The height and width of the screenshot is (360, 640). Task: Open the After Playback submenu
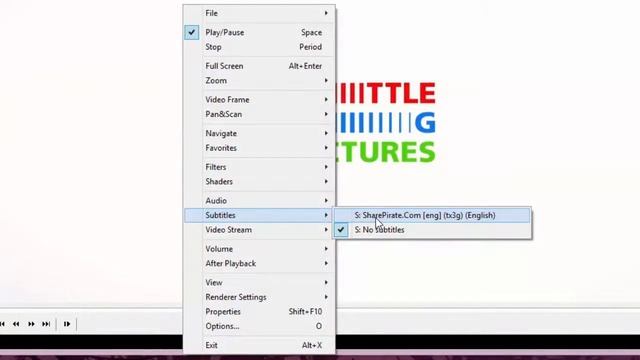(x=259, y=264)
